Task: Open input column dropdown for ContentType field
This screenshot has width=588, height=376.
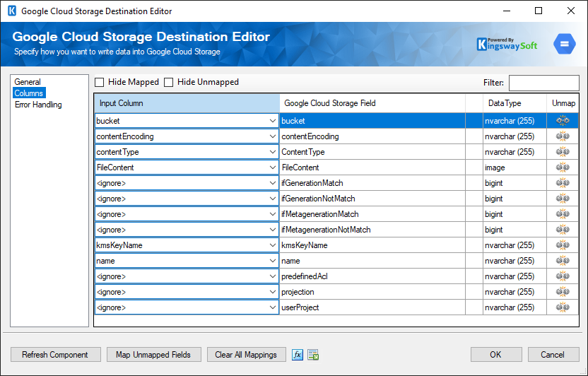Action: (273, 152)
